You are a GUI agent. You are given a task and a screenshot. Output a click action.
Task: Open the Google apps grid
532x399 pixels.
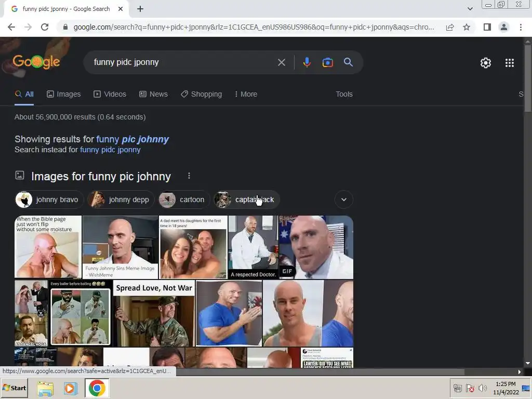click(509, 63)
